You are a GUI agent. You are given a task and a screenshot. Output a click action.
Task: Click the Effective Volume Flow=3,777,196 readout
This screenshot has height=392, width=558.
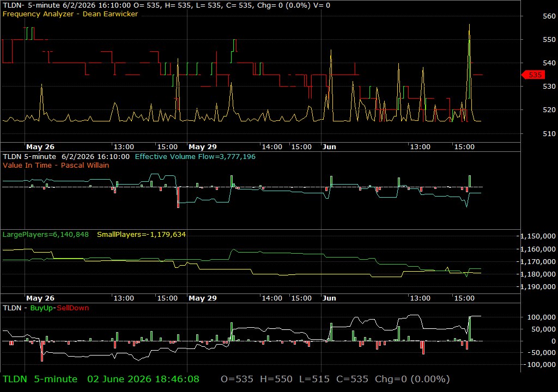[195, 156]
